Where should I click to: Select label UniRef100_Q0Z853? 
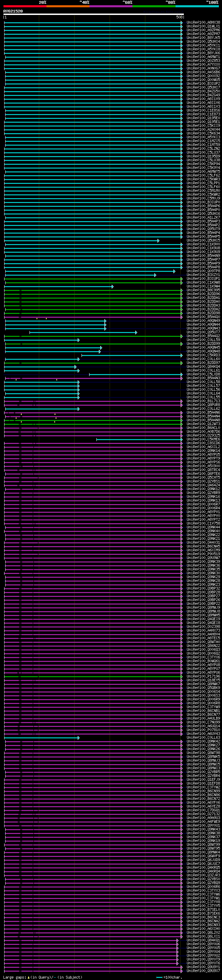point(203,60)
